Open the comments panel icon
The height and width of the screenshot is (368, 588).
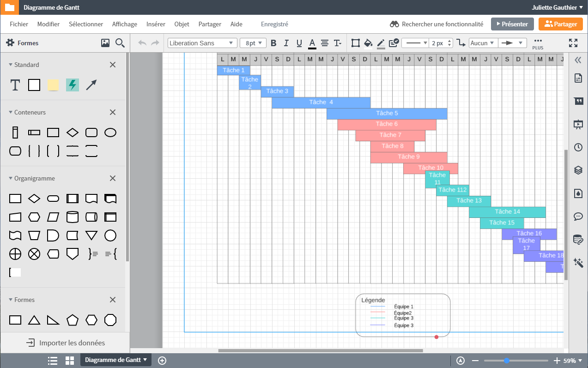(x=578, y=216)
